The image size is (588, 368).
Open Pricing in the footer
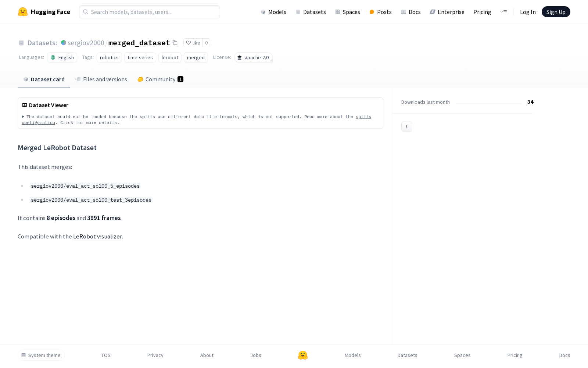click(x=515, y=355)
